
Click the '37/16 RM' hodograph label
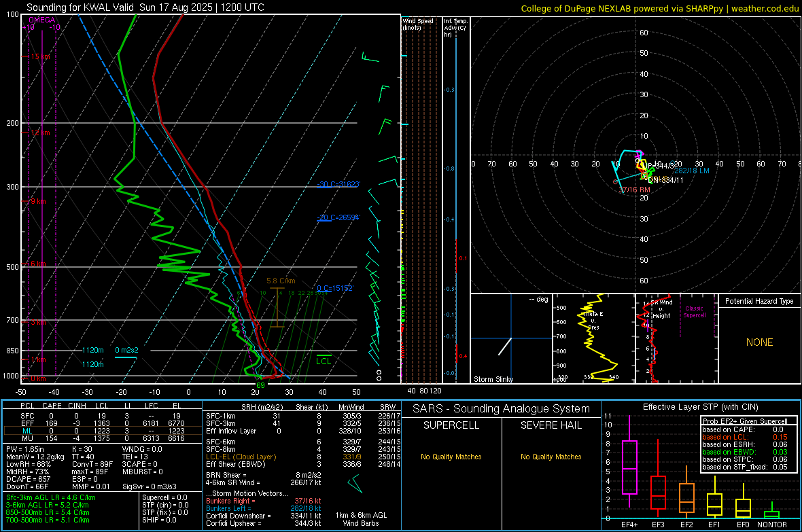coord(634,190)
